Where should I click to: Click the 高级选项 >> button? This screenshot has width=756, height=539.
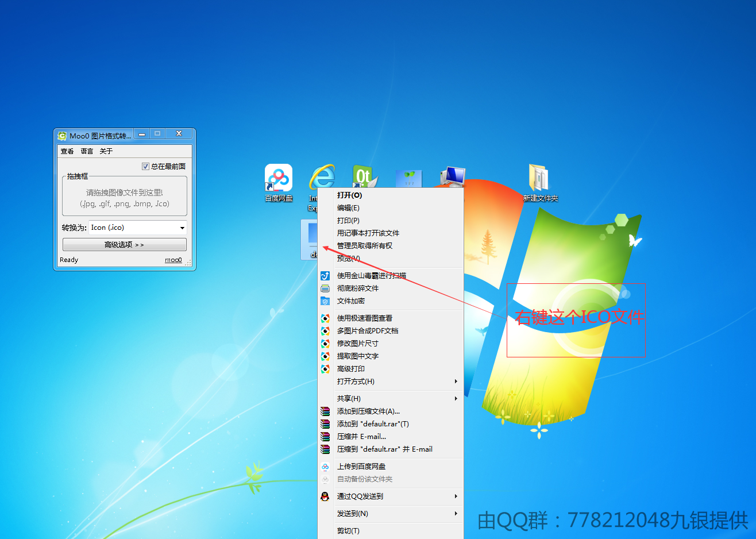(125, 245)
